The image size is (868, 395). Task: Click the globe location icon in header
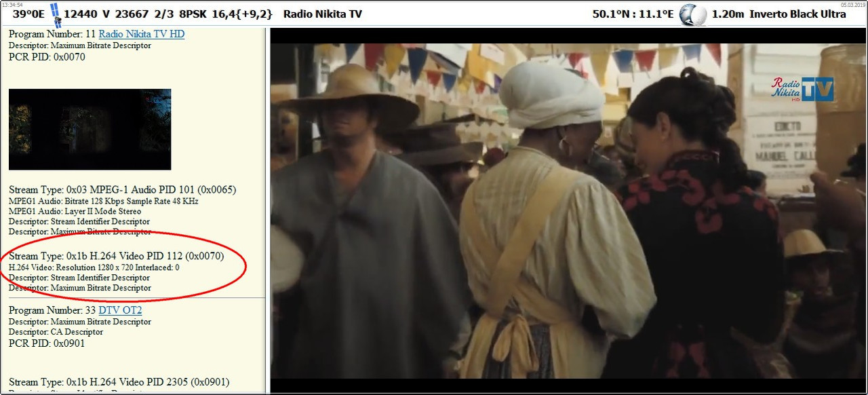click(692, 14)
